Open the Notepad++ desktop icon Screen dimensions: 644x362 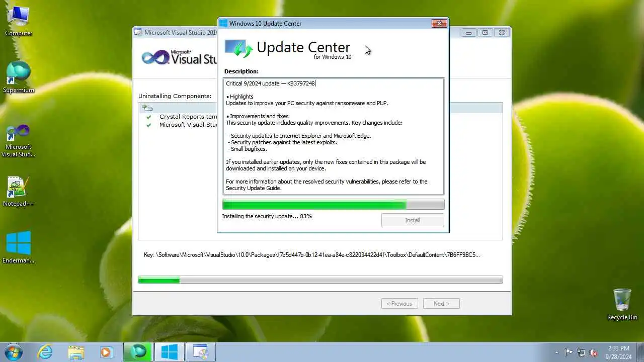click(19, 192)
